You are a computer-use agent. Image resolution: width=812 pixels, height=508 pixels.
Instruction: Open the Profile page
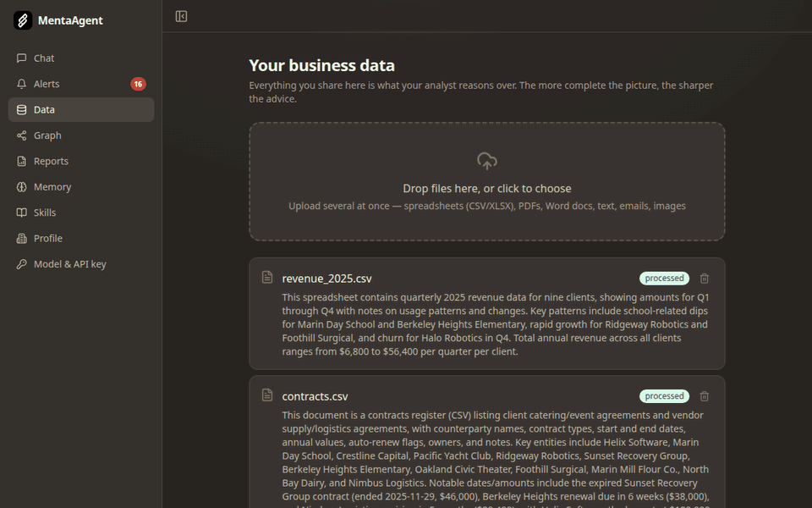pyautogui.click(x=81, y=239)
